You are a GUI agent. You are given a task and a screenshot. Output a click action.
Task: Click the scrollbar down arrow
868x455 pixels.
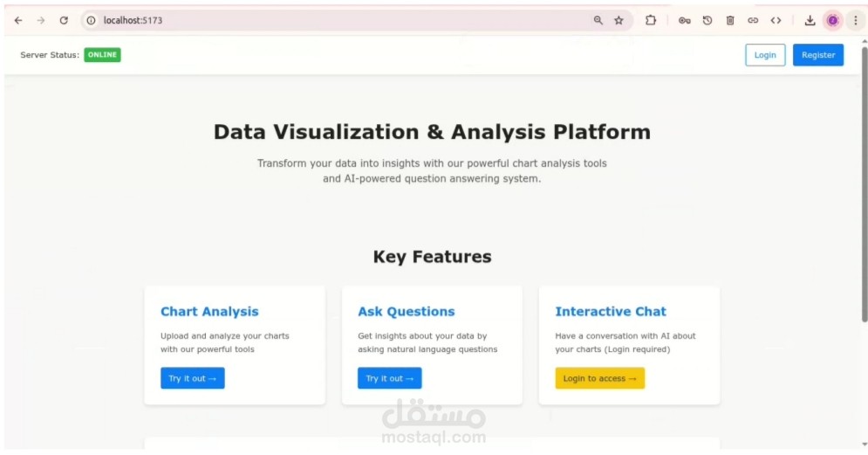pyautogui.click(x=865, y=445)
